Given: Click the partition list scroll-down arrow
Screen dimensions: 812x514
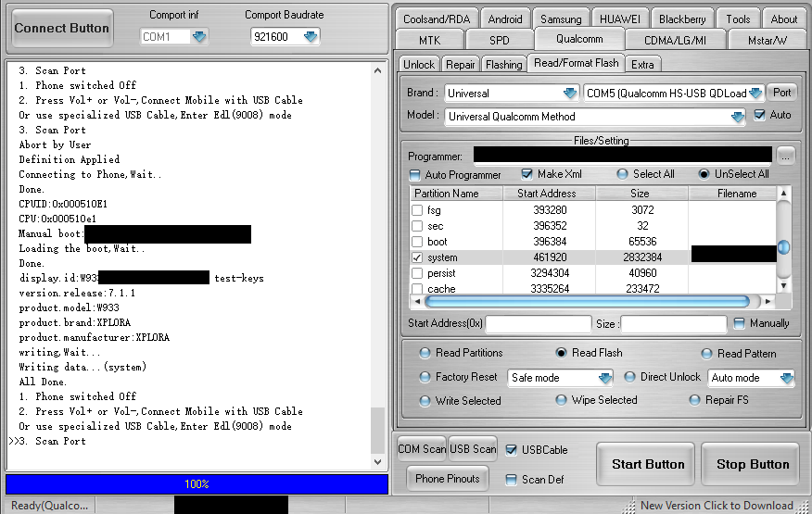Looking at the screenshot, I should point(783,285).
